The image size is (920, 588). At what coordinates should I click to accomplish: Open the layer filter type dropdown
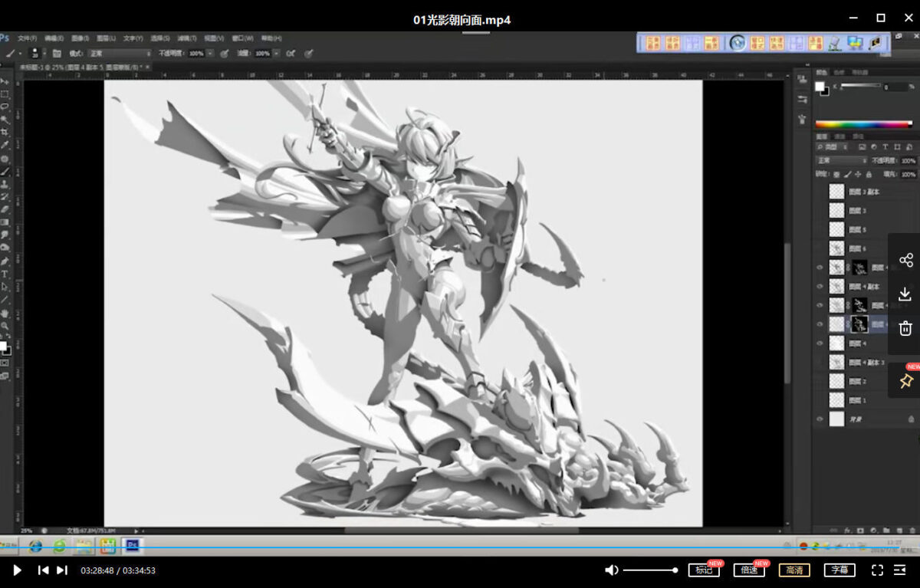(x=833, y=146)
